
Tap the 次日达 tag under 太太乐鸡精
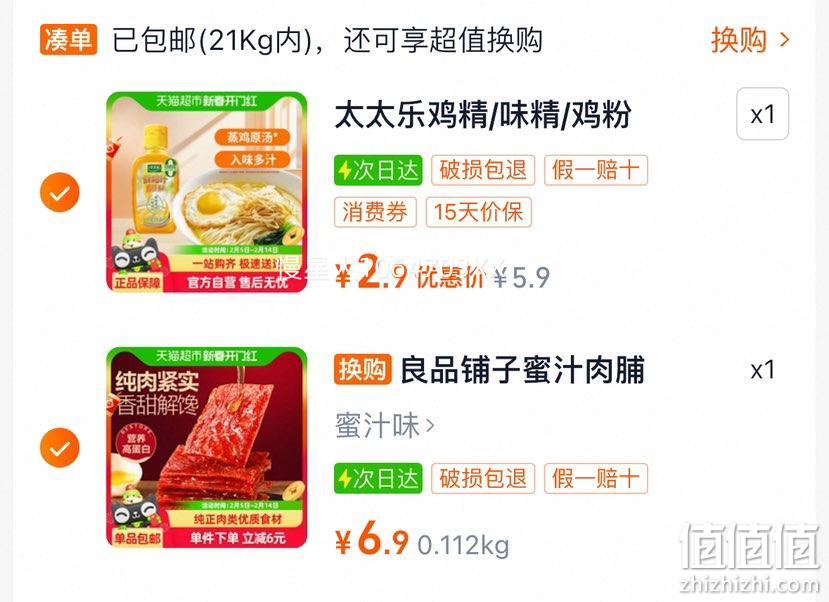coord(378,170)
